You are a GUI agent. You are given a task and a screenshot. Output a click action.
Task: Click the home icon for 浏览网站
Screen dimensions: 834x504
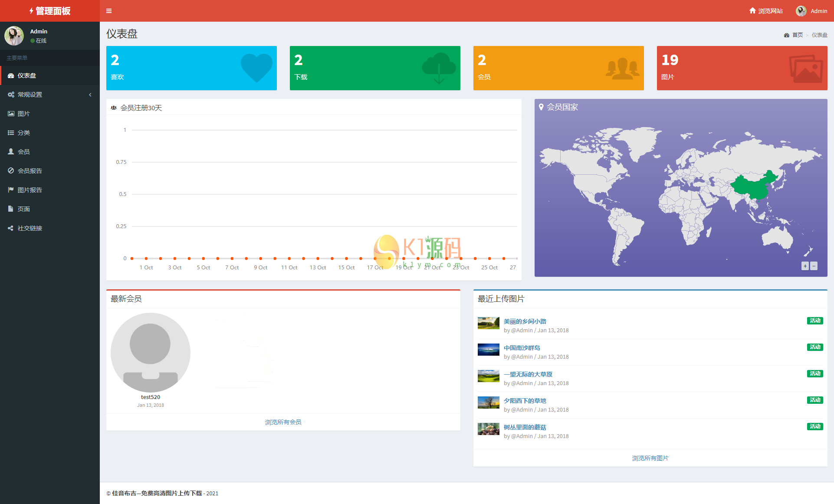tap(752, 11)
